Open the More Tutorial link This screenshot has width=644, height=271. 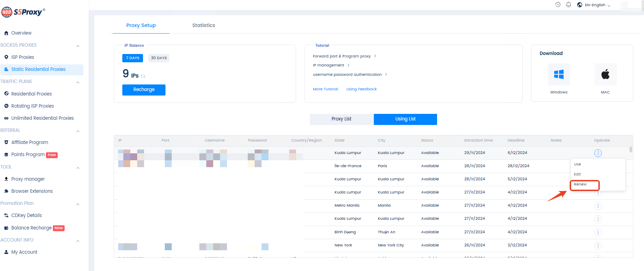pyautogui.click(x=325, y=89)
